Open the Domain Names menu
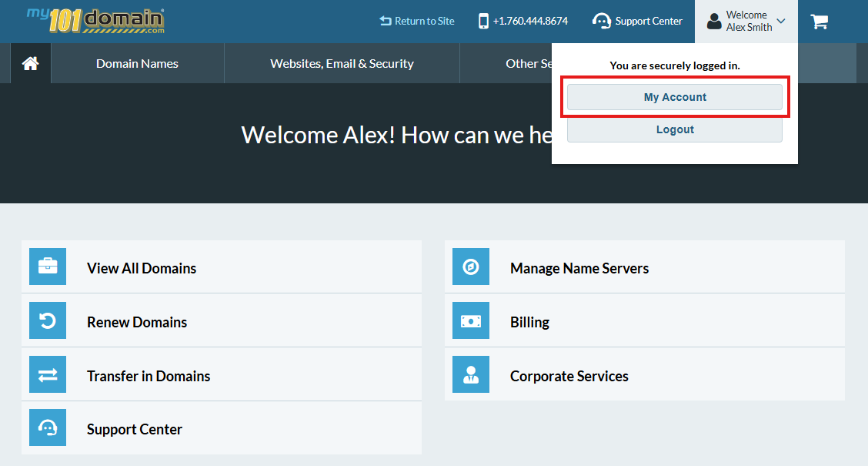The height and width of the screenshot is (466, 868). tap(136, 63)
